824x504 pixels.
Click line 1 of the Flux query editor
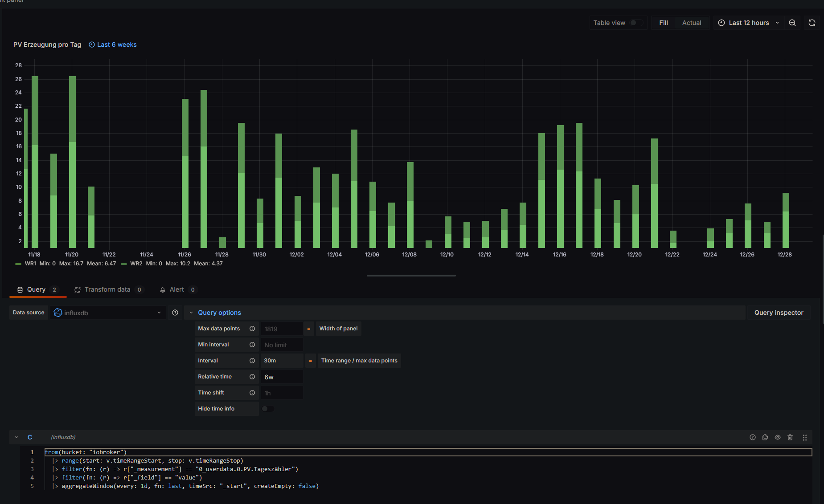point(428,452)
